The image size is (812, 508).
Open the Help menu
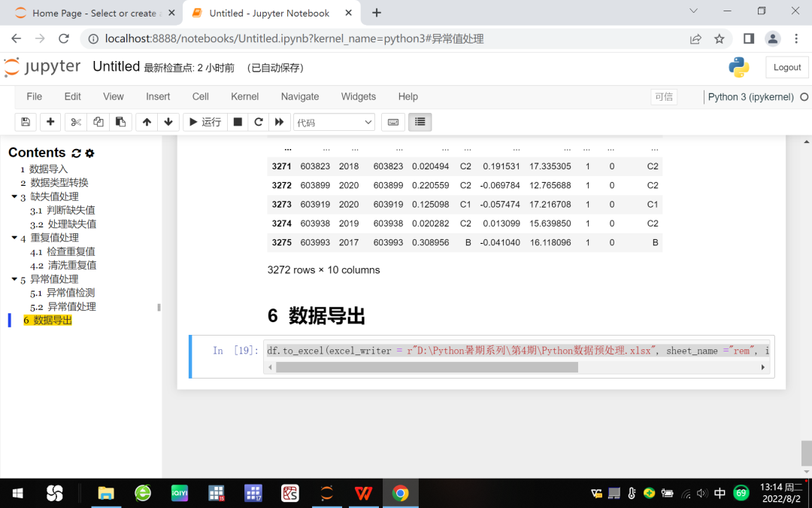[x=408, y=96]
